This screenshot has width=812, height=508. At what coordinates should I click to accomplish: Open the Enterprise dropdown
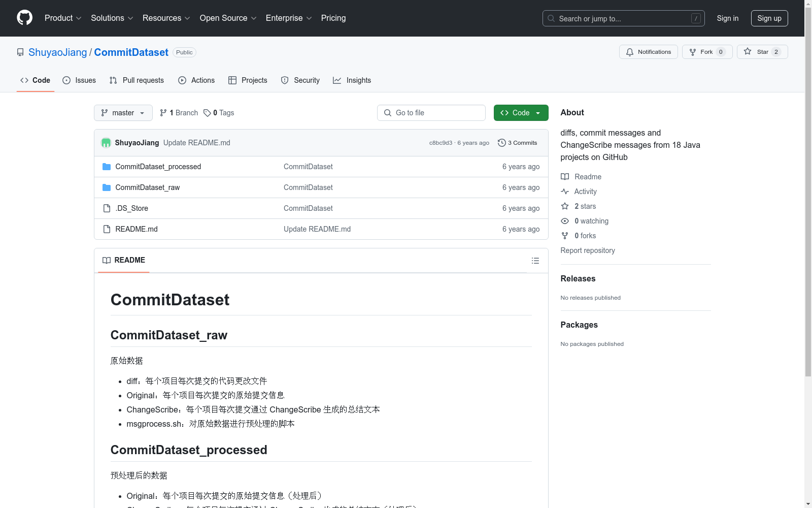(x=289, y=18)
